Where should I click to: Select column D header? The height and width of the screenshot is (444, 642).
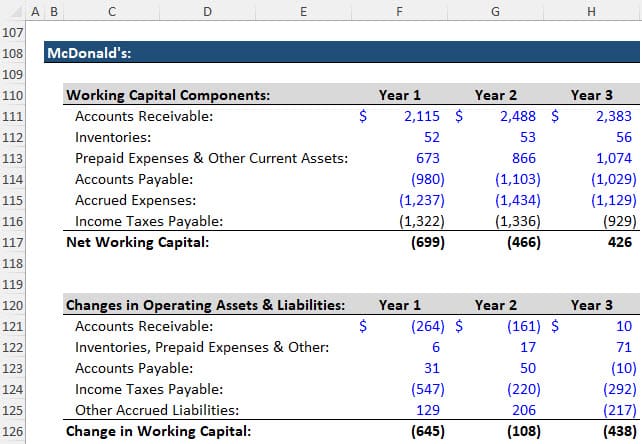[208, 11]
